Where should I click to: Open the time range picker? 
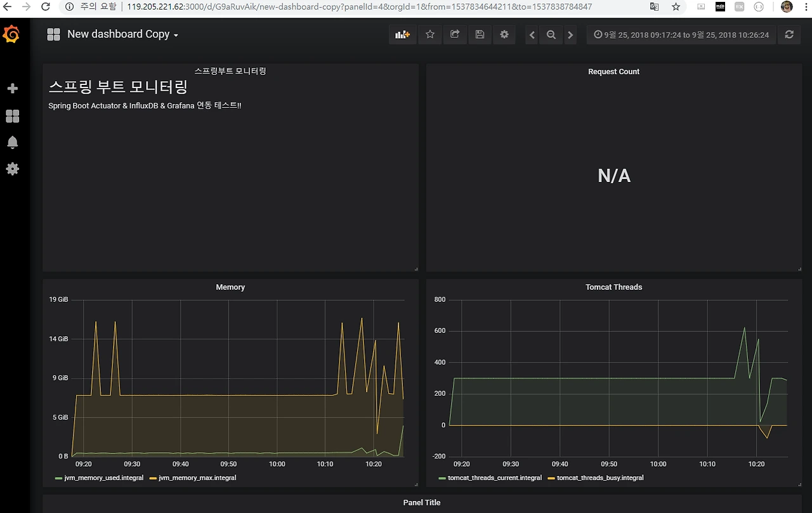pyautogui.click(x=681, y=35)
